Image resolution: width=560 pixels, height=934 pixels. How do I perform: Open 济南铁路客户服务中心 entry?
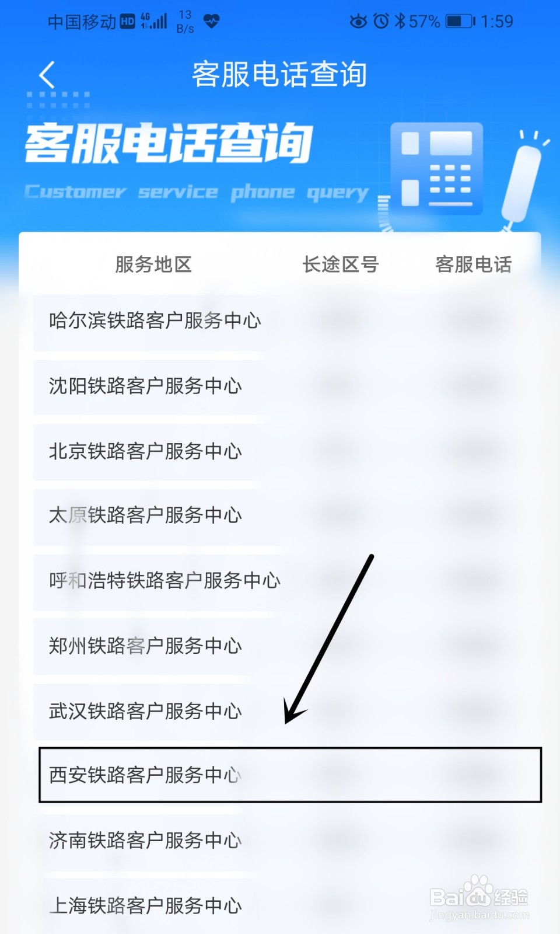coord(287,841)
